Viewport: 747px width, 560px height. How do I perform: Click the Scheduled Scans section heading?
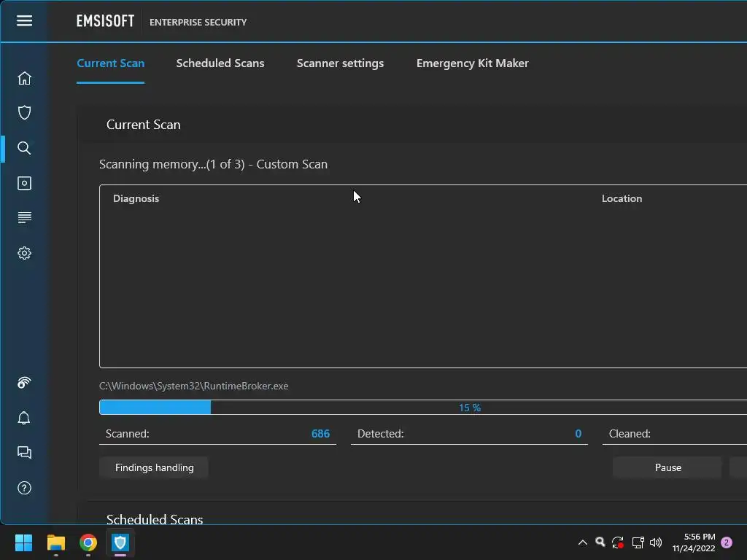tap(155, 519)
